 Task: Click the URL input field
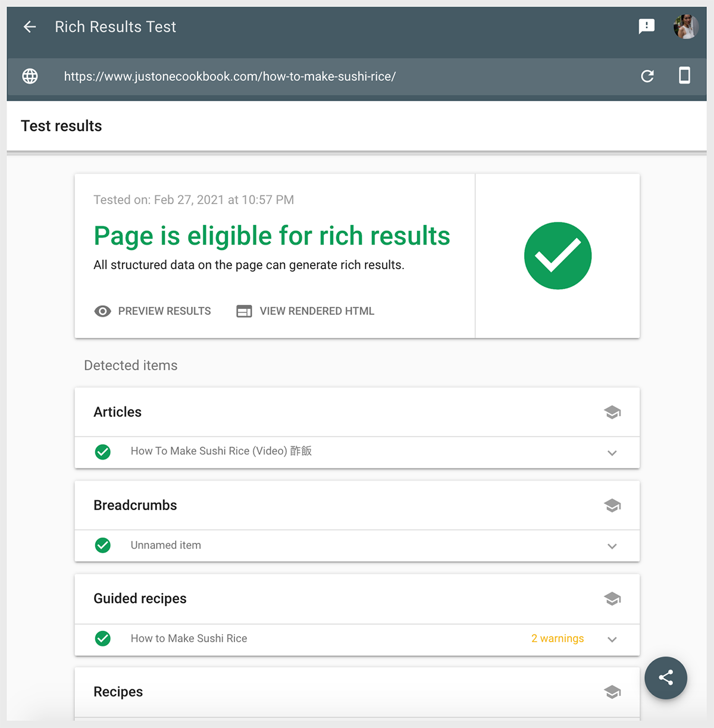point(230,76)
